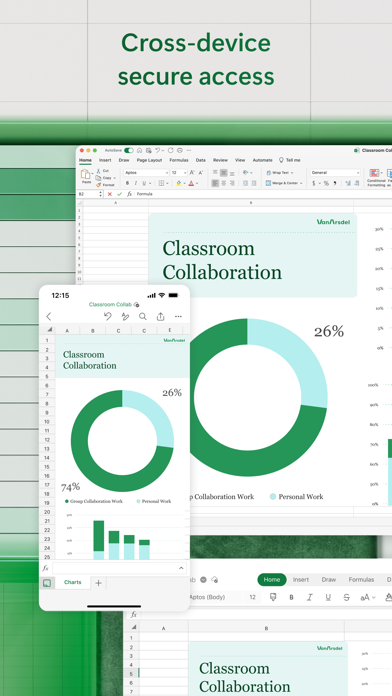Screen dimensions: 392x696
Task: Click the Tell me search lightbulb
Action: (281, 160)
